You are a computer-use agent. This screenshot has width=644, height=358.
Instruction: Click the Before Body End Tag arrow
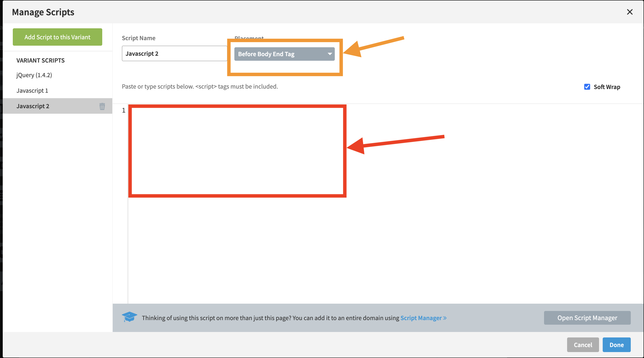click(330, 54)
